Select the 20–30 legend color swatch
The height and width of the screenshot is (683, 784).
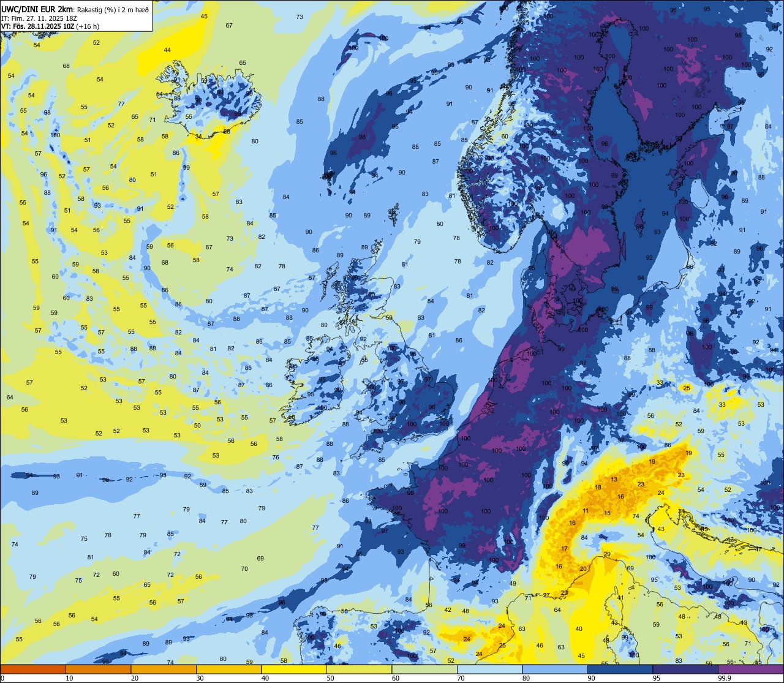(164, 669)
